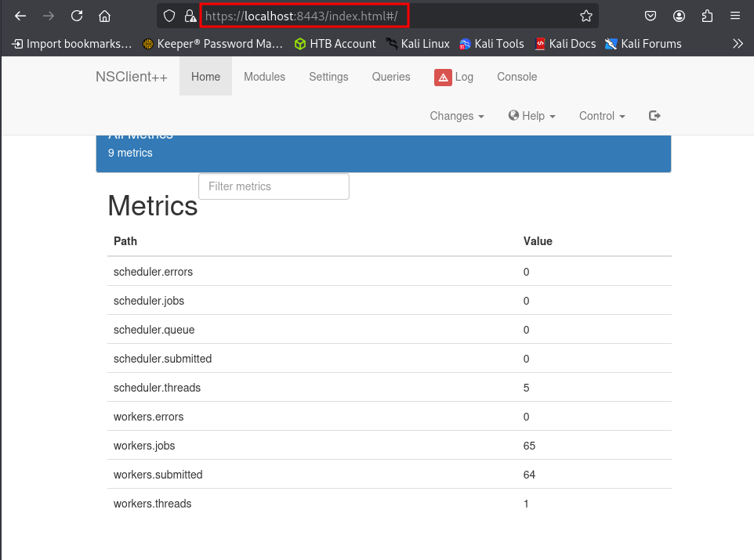Bookmark this page with star icon
Viewport: 754px width, 560px height.
point(585,16)
